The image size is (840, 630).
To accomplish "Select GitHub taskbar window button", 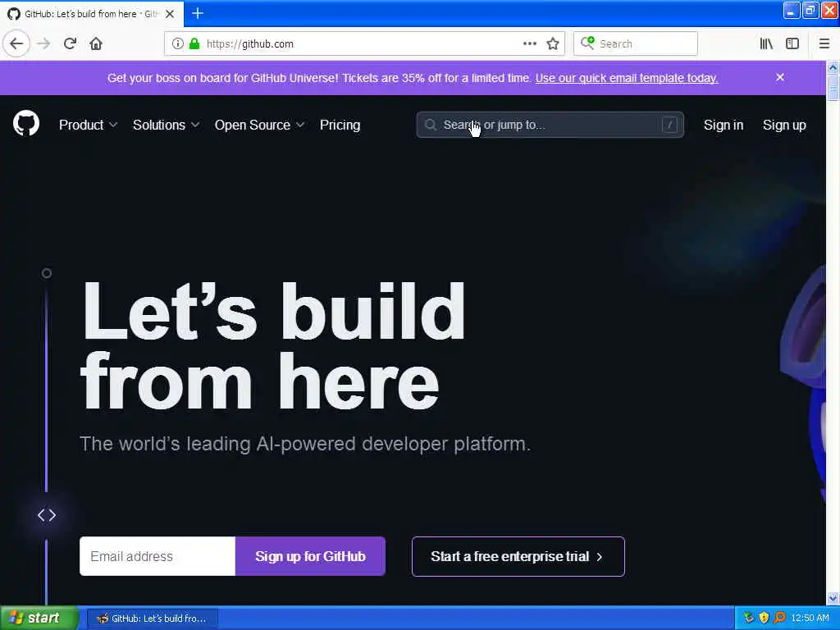I will pos(152,619).
